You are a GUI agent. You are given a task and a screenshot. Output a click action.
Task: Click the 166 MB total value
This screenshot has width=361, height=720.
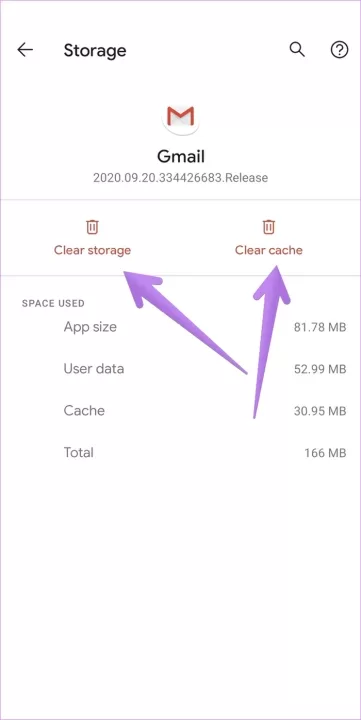325,453
